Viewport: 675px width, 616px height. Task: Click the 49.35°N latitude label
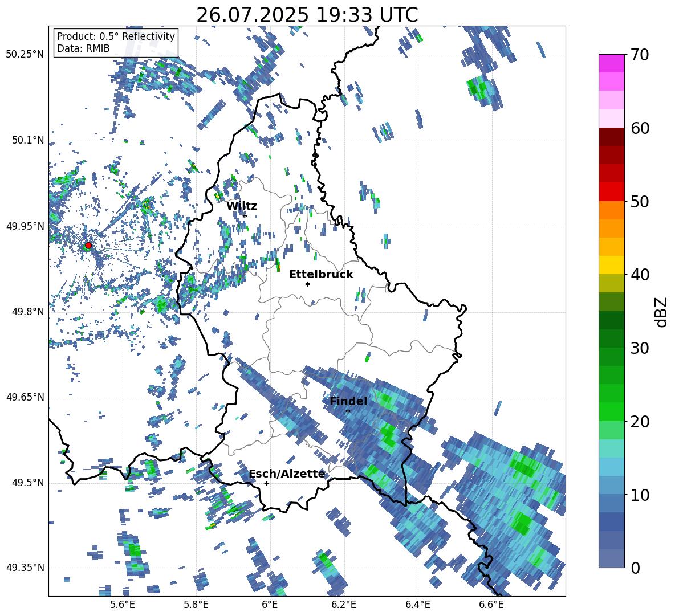click(25, 568)
